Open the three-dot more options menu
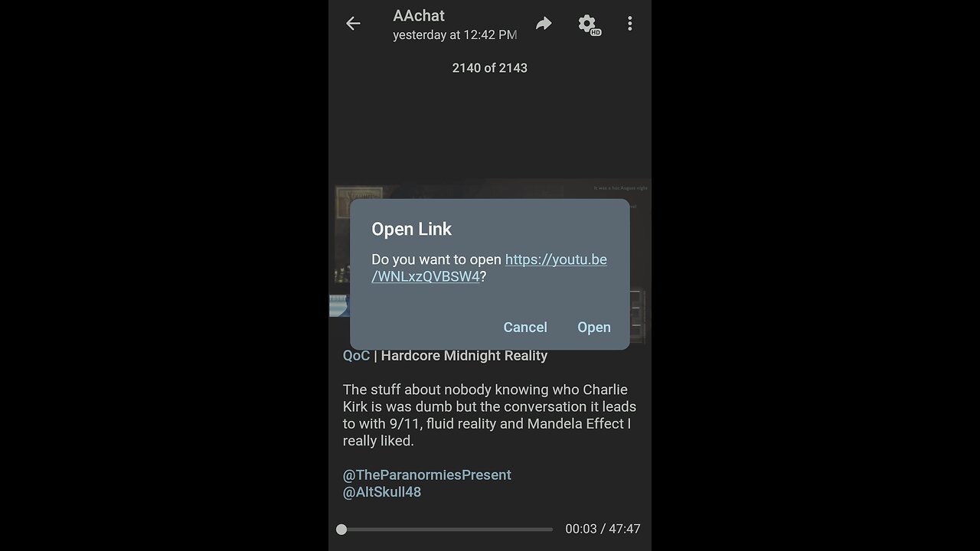The image size is (980, 551). tap(630, 24)
